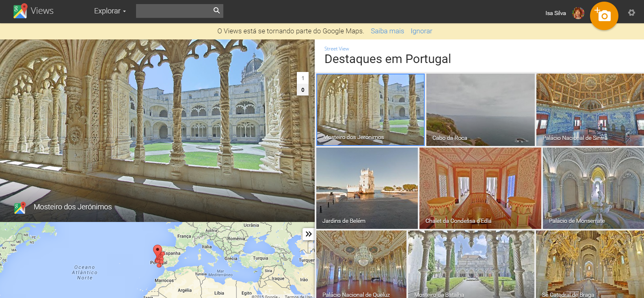The image size is (644, 298).
Task: Open the Saiba mais link
Action: 387,31
